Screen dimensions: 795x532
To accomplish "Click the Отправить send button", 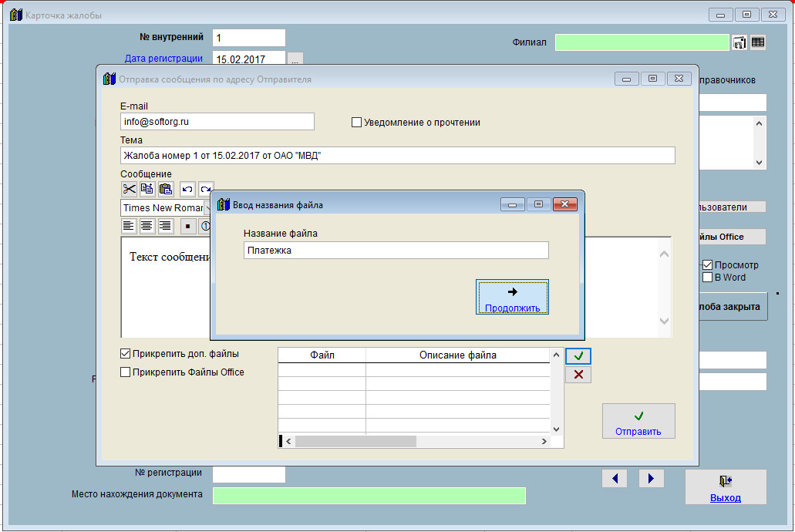I will [638, 422].
